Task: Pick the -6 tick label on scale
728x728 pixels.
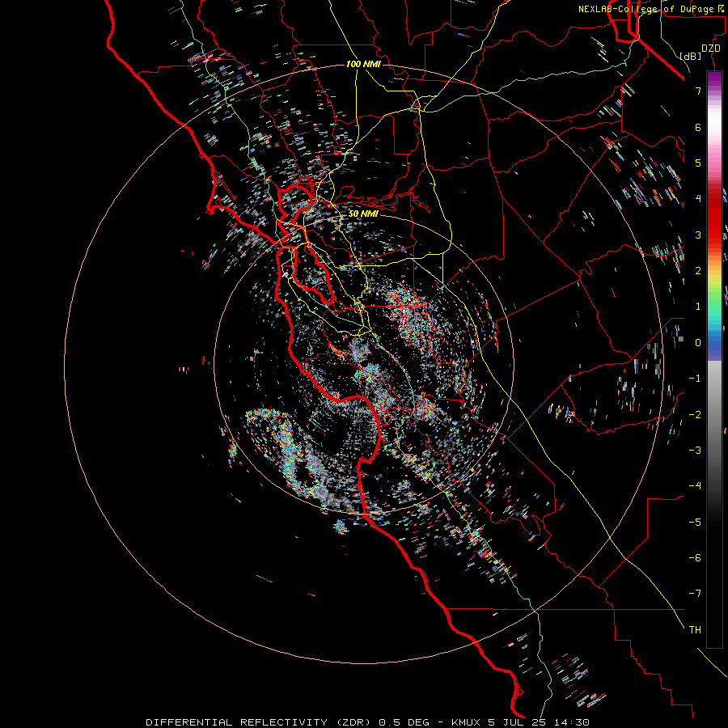Action: pos(695,558)
